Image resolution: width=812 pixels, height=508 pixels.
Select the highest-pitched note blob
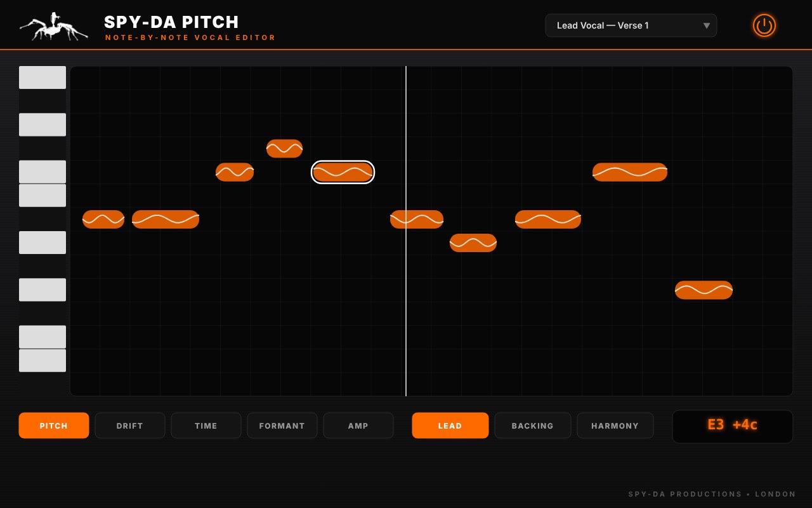point(284,149)
